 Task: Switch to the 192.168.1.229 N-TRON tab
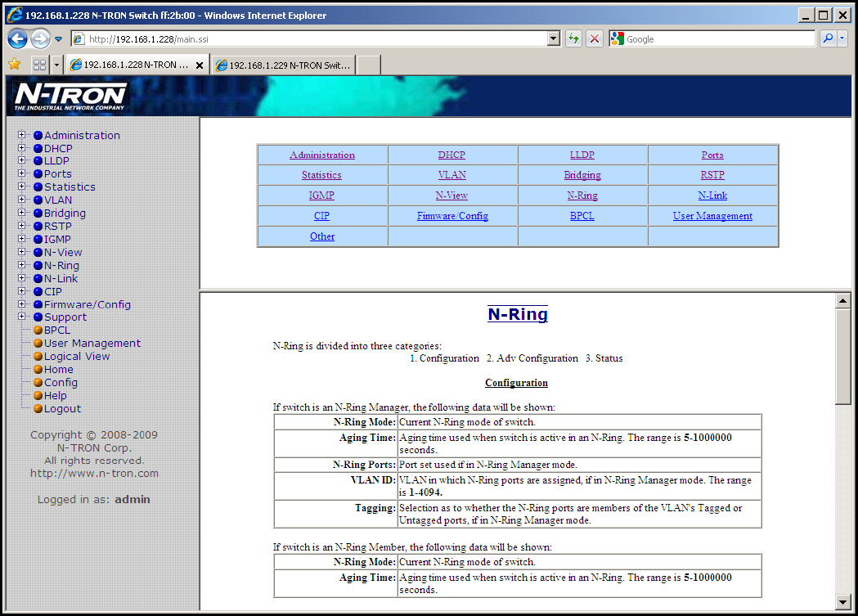pos(282,65)
